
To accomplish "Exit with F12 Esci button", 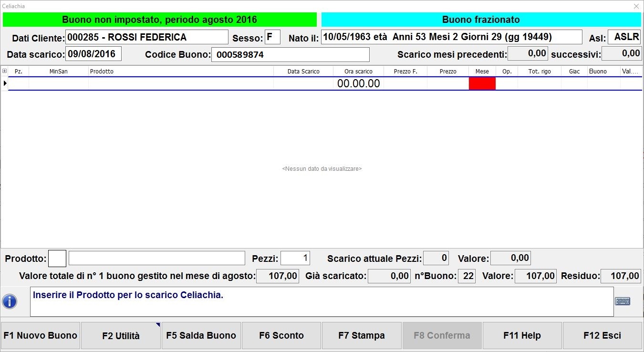I will (x=602, y=335).
